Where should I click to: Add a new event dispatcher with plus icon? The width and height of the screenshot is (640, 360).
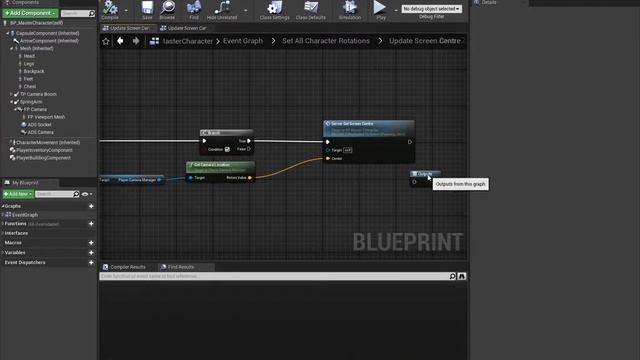coord(91,262)
